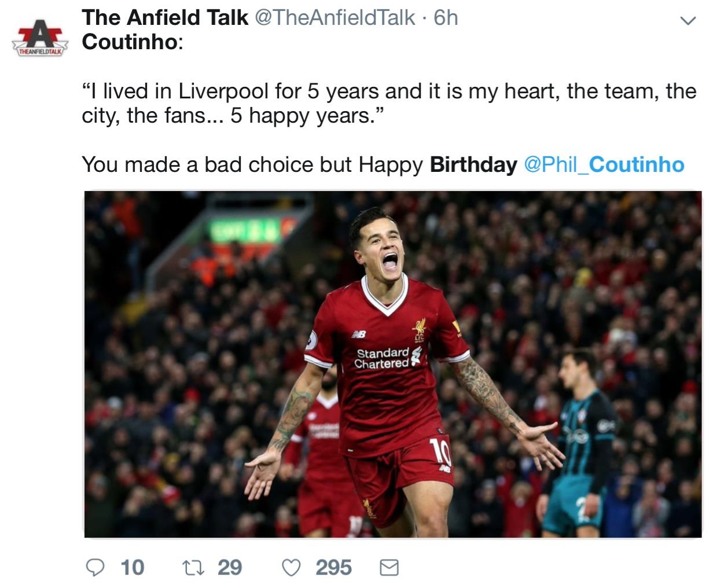Viewport: 713px width, 588px height.
Task: Share tweet via the envelope message icon
Action: pos(389,568)
